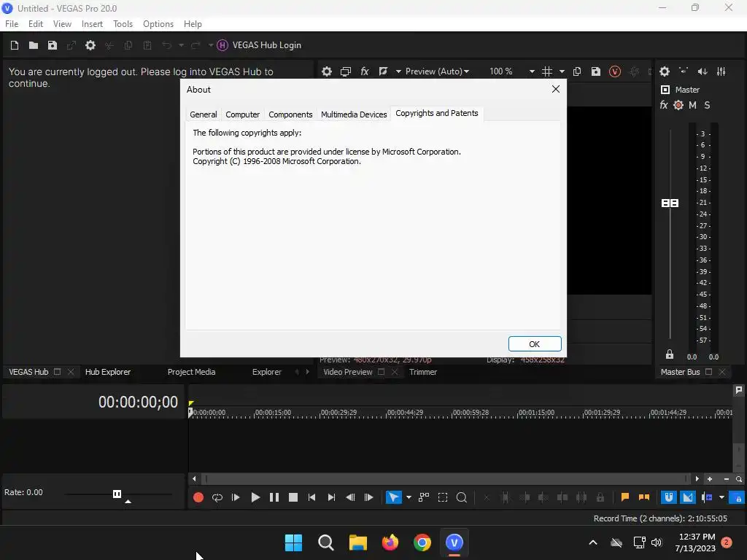The image size is (747, 560).
Task: Create a new project with toolbar icon
Action: 15,45
